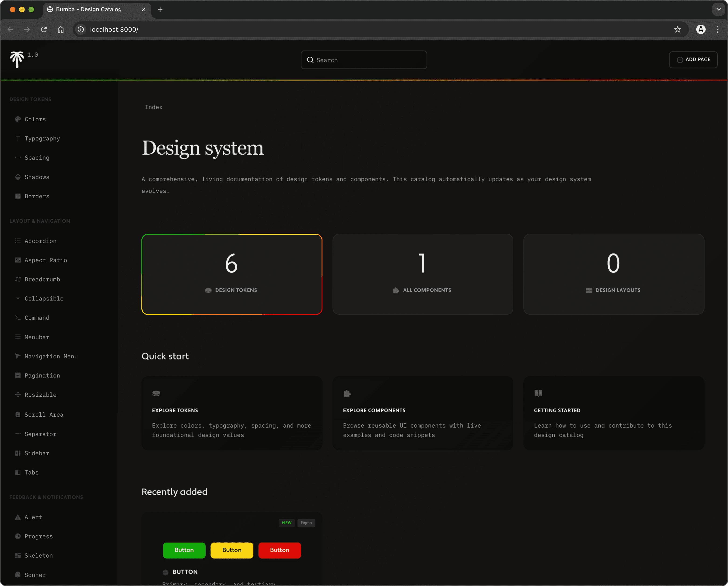Viewport: 728px width, 586px height.
Task: Click the green Button sample
Action: tap(184, 550)
